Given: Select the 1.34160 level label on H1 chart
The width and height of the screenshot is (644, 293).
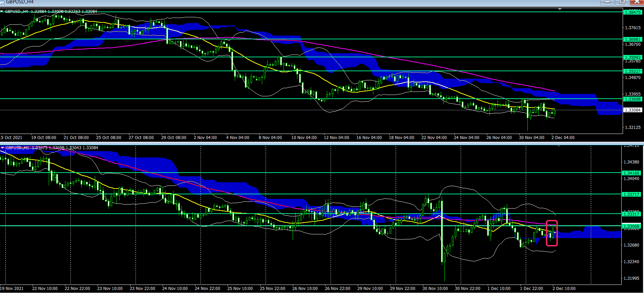Looking at the screenshot, I should point(631,173).
